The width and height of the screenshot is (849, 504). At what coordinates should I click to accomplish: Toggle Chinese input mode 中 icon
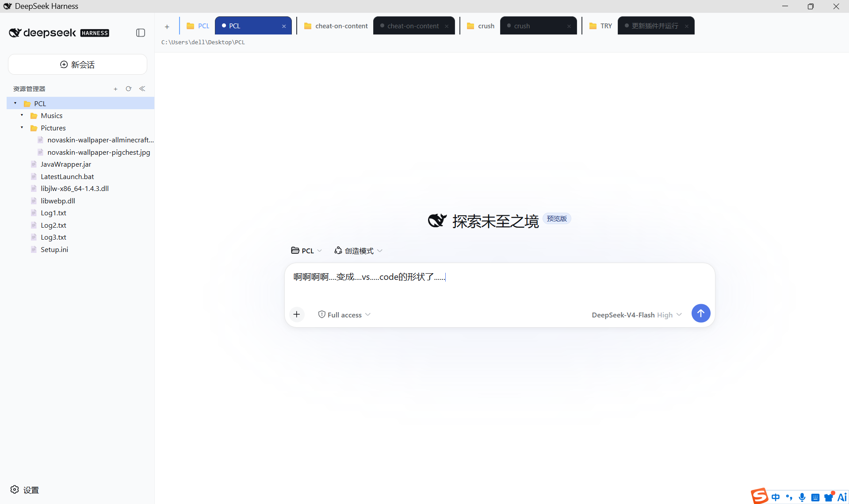click(776, 497)
